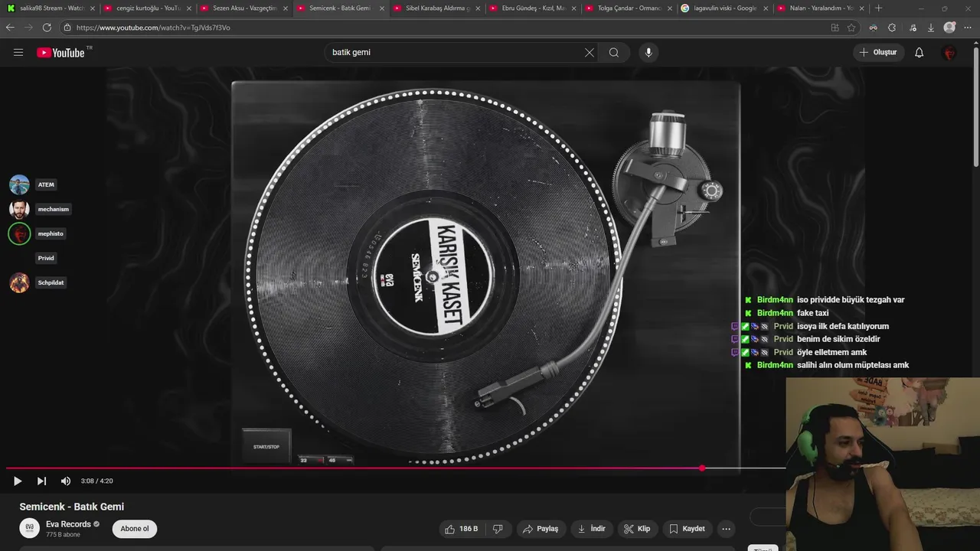Click the START/STOP button on the turntable
980x551 pixels.
(266, 446)
